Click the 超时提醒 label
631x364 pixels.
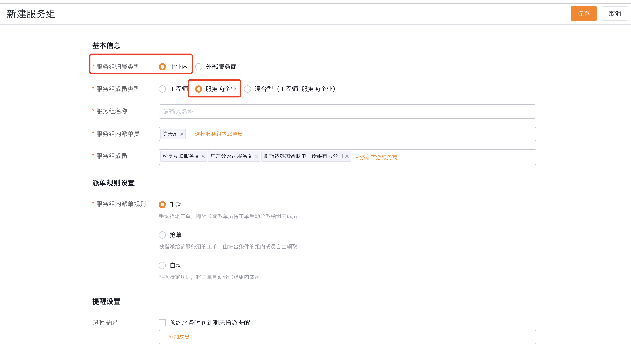pos(105,322)
